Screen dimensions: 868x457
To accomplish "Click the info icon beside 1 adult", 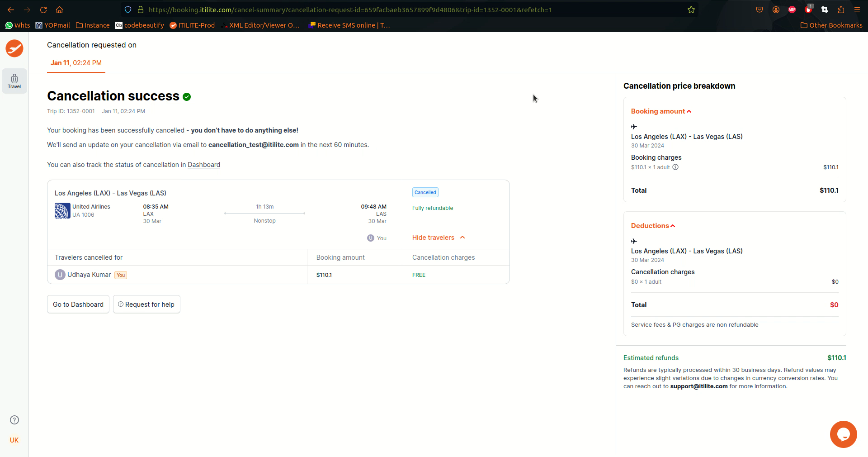I will click(x=675, y=167).
